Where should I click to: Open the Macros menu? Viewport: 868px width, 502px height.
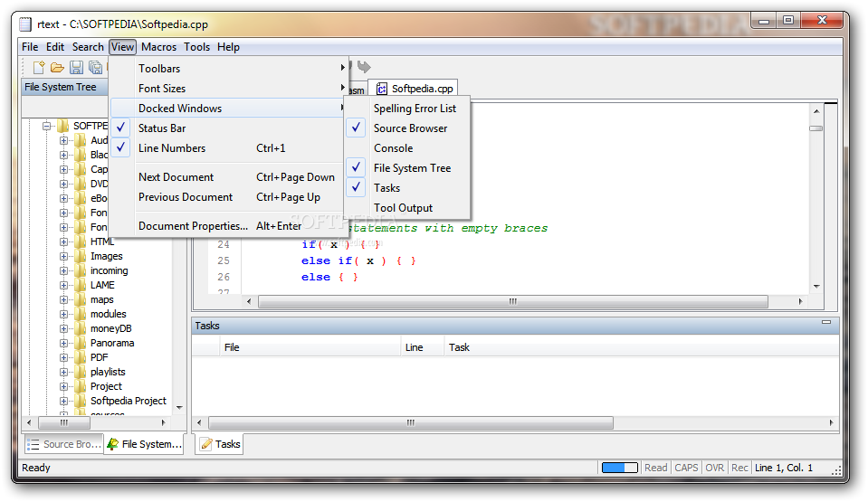pos(158,47)
